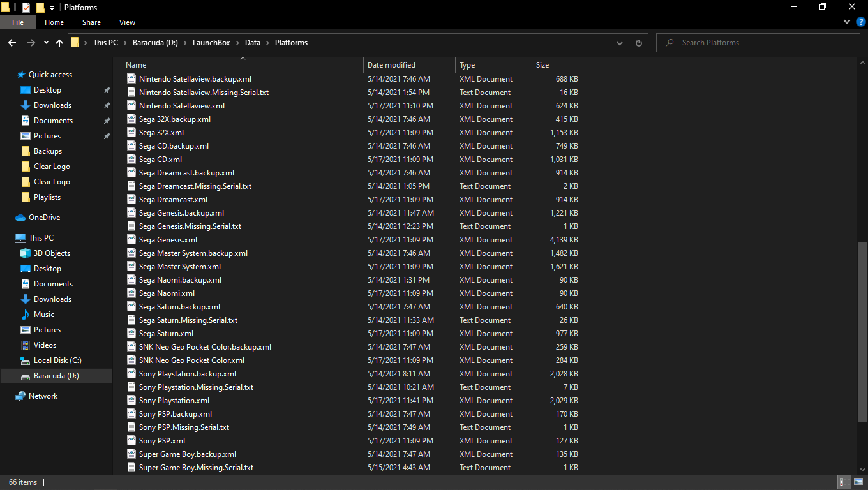Select Sega 32X.xml file
Viewport: 868px width, 490px height.
click(161, 133)
